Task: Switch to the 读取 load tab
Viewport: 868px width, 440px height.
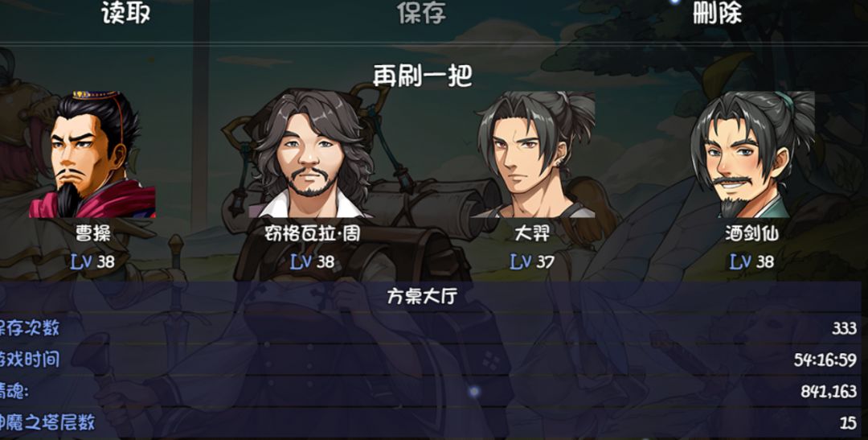Action: coord(125,14)
